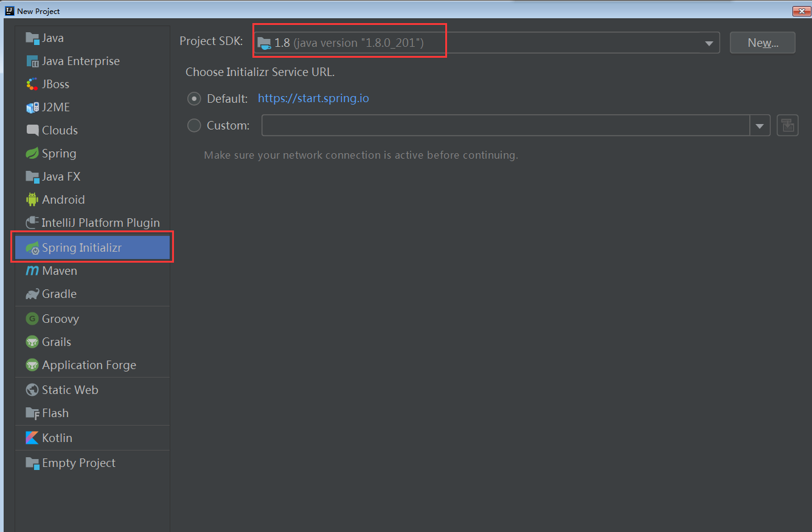Choose the Gradle project type label

coord(59,294)
